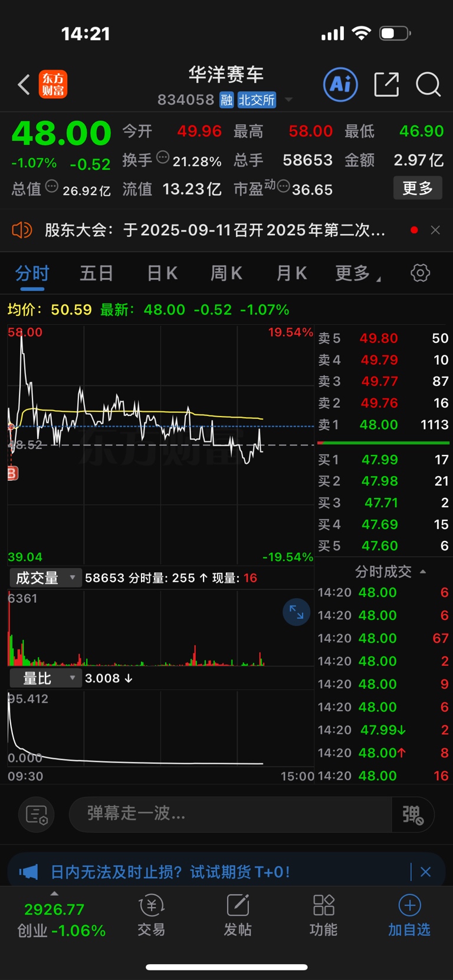Open the 成交量 indicator dropdown
This screenshot has height=980, width=453.
pyautogui.click(x=45, y=578)
